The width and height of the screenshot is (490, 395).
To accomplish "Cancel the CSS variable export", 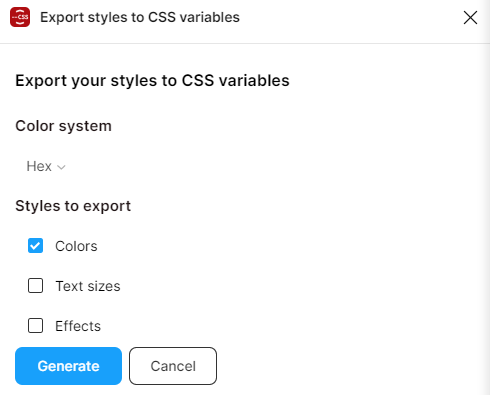I will 173,366.
